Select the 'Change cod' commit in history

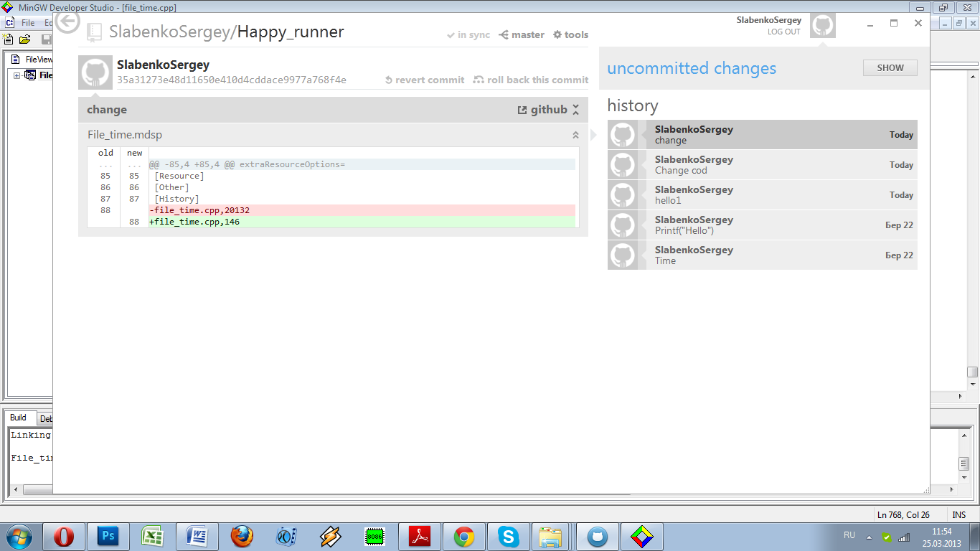point(763,165)
